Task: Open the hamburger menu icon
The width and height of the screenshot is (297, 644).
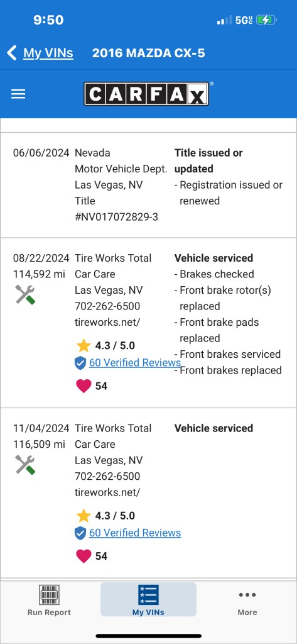Action: tap(18, 94)
